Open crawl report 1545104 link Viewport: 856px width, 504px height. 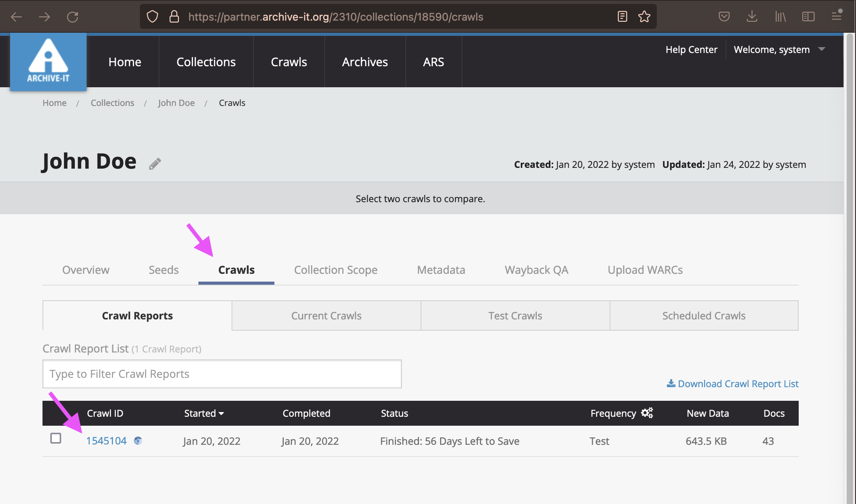tap(106, 441)
